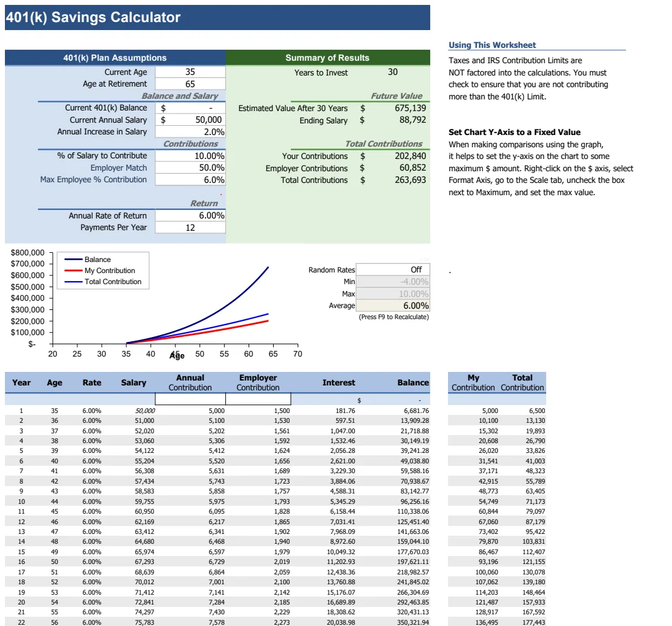Select annual contribution 6,597 in year 15

[x=217, y=552]
